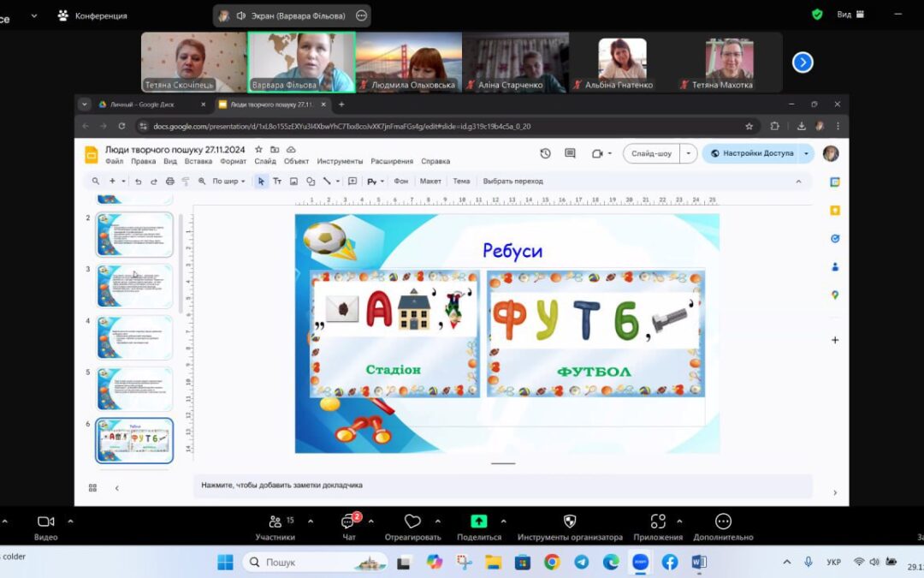The image size is (924, 578).
Task: Select slide 4 thumbnail in filmstrip
Action: click(x=134, y=337)
